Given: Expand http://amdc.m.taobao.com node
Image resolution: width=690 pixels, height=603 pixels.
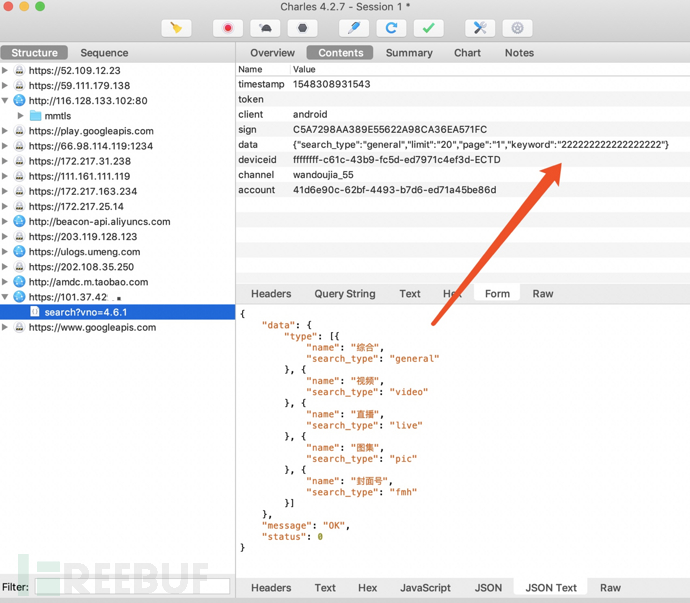Looking at the screenshot, I should pyautogui.click(x=5, y=282).
